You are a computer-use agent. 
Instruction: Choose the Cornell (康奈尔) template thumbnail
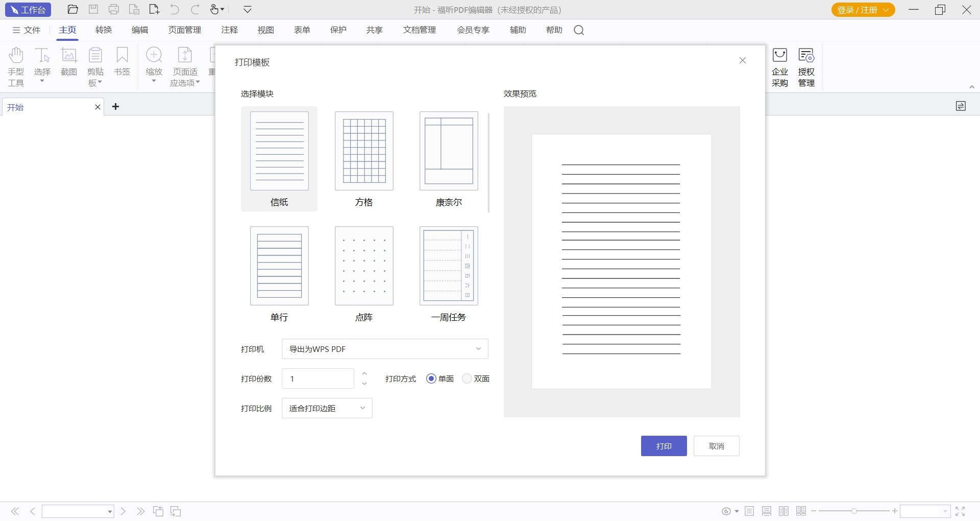point(449,151)
